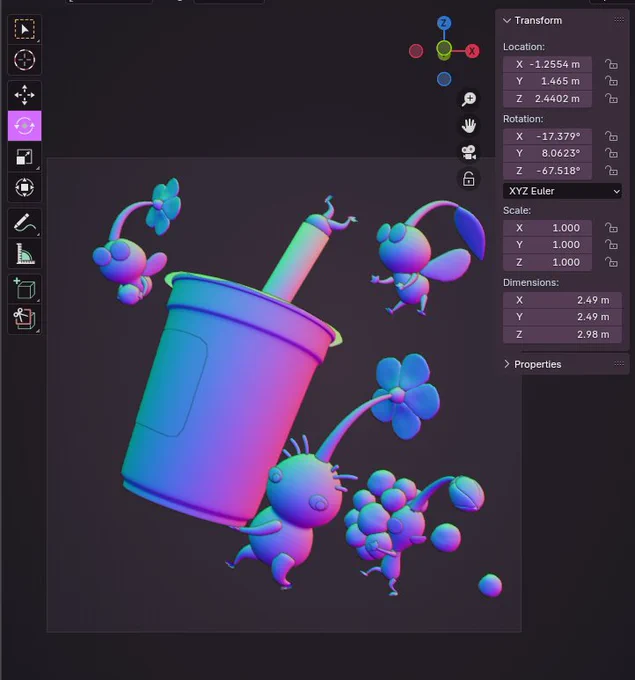Select the Rotate tool
The image size is (635, 680).
coord(25,126)
